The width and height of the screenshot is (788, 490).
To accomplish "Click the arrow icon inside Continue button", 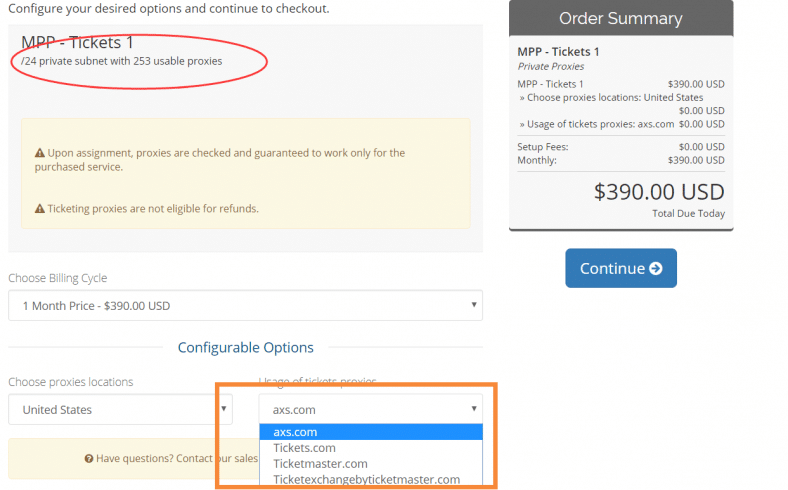I will click(x=656, y=268).
